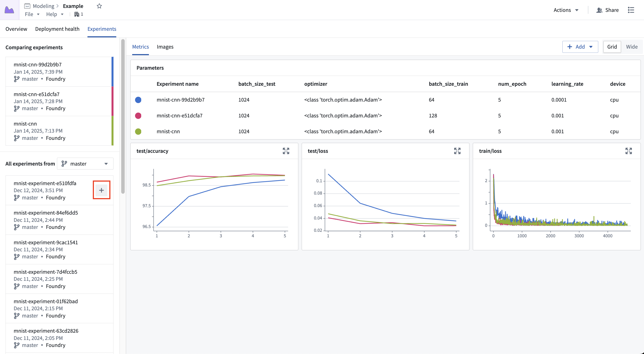Select the Metrics tab
Screen dimensions: 644x354
point(141,47)
